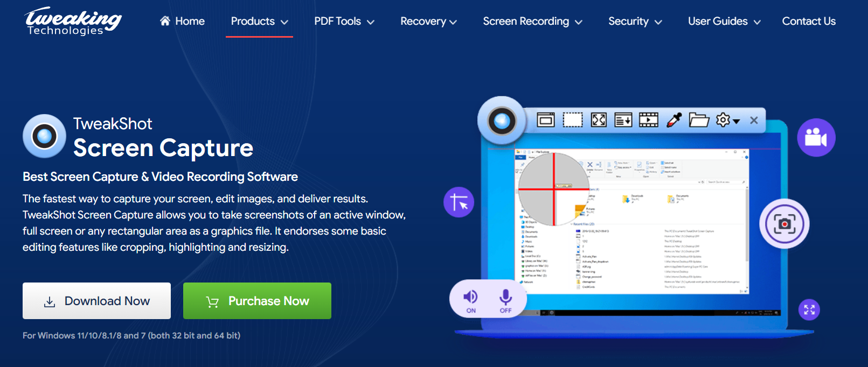Click the green Purchase Now button
The image size is (868, 367).
(x=257, y=301)
